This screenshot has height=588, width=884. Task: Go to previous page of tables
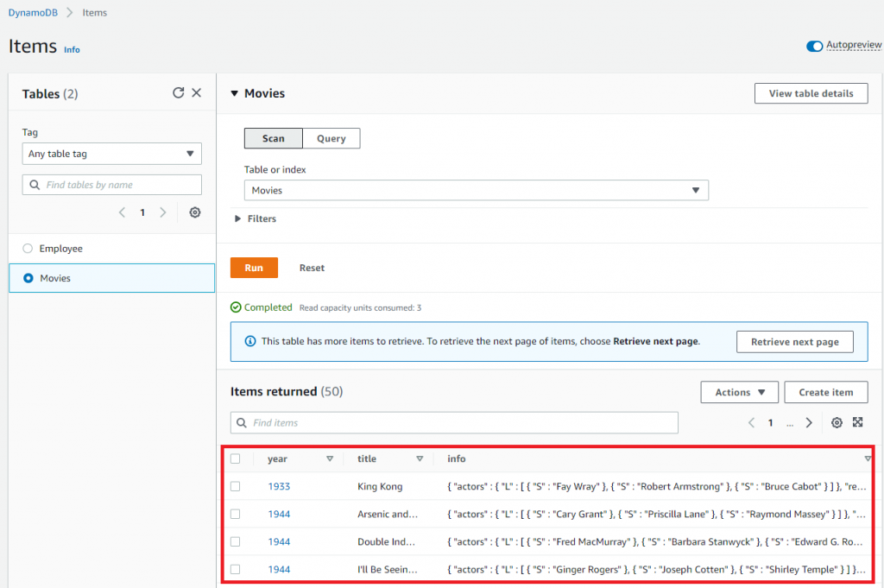tap(123, 212)
